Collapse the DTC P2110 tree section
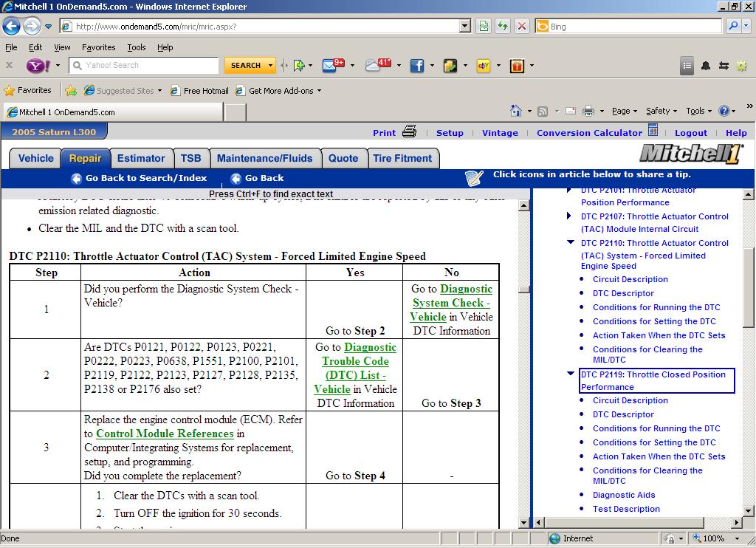 (x=570, y=242)
